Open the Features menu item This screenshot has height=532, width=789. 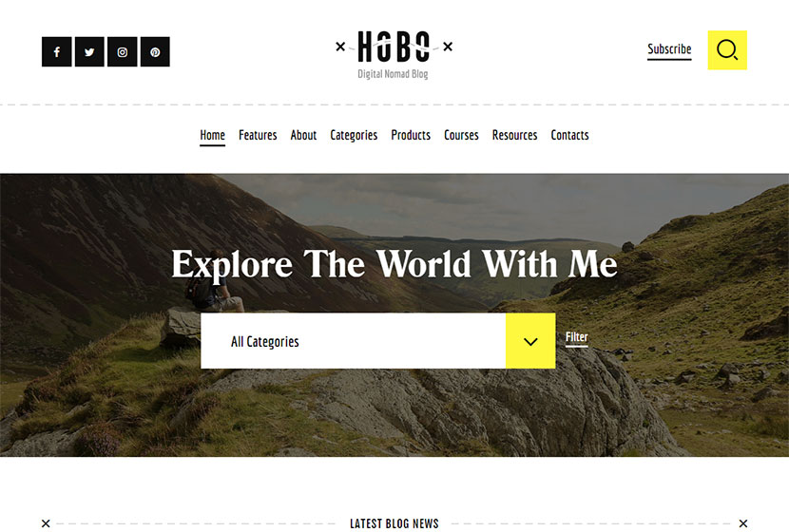[258, 135]
